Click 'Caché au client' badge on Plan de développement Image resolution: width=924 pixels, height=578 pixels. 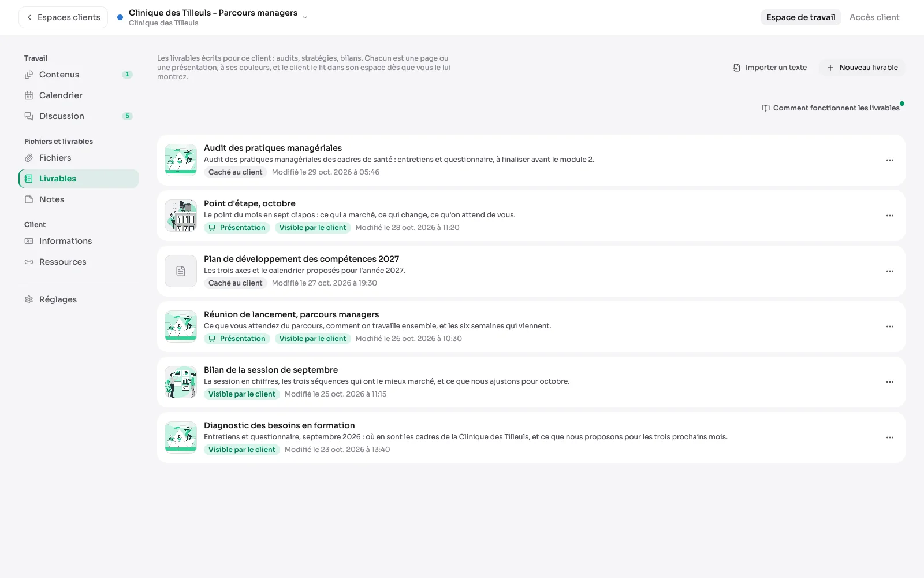(x=235, y=283)
